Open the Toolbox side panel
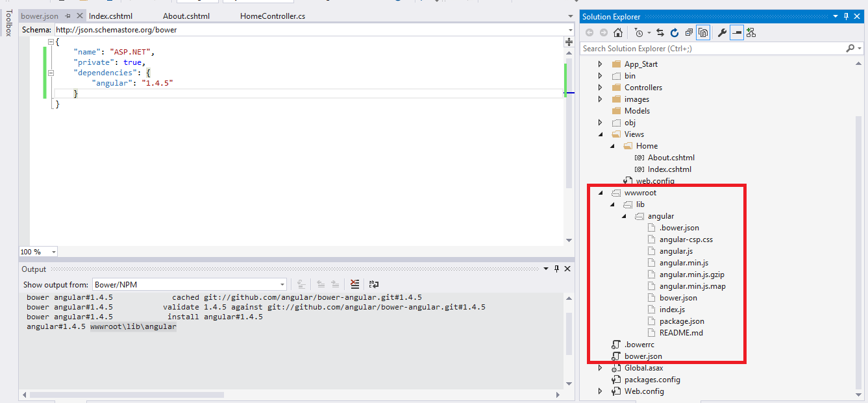868x403 pixels. [x=8, y=23]
